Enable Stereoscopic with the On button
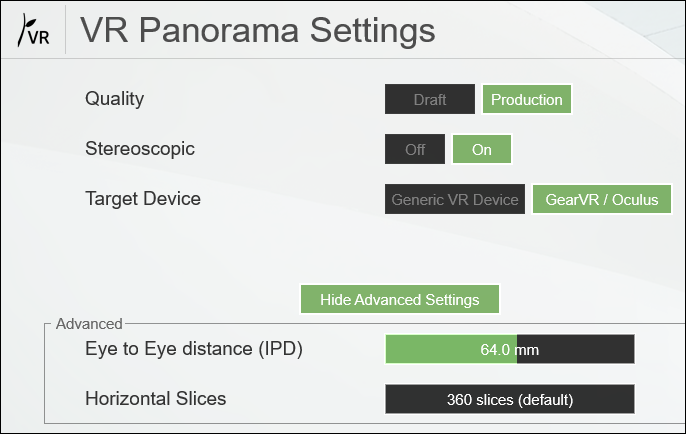This screenshot has width=686, height=434. click(482, 150)
